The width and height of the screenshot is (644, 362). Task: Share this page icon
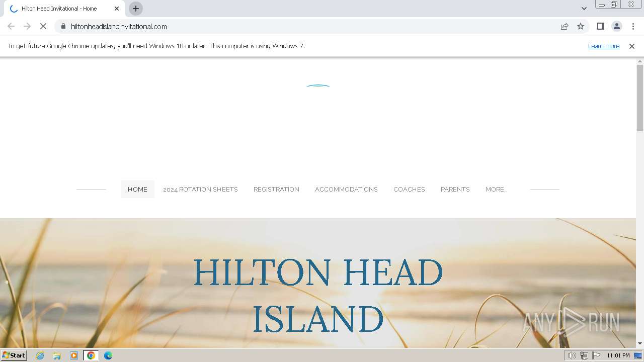(565, 26)
